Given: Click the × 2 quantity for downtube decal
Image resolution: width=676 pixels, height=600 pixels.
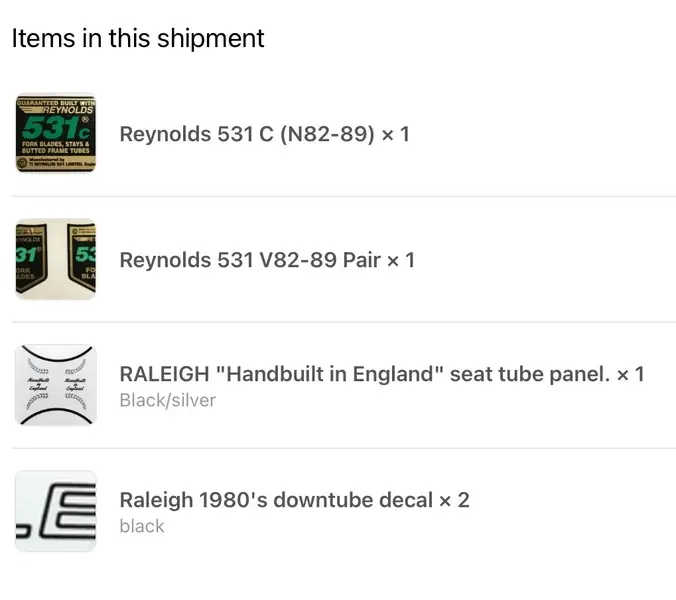Looking at the screenshot, I should [454, 500].
